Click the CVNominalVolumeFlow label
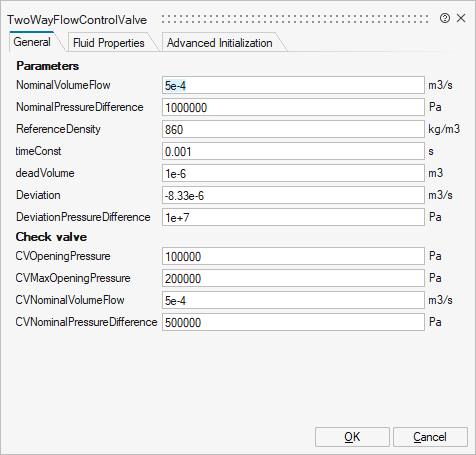Viewport: 476px width, 455px height. 70,300
